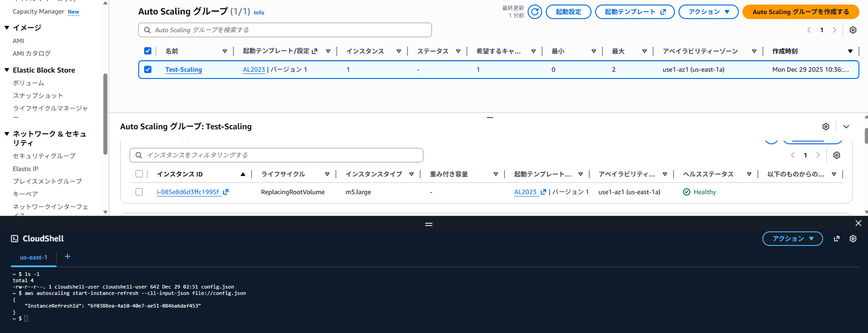Click the detail panel resize handle
Image resolution: width=868 pixels, height=333 pixels.
point(490,118)
